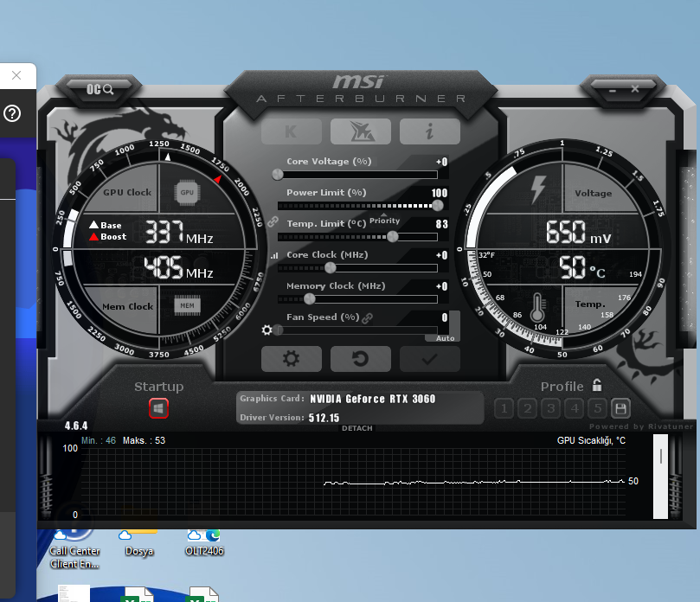Click Temp. Limit slider handle
700x602 pixels.
pos(393,236)
